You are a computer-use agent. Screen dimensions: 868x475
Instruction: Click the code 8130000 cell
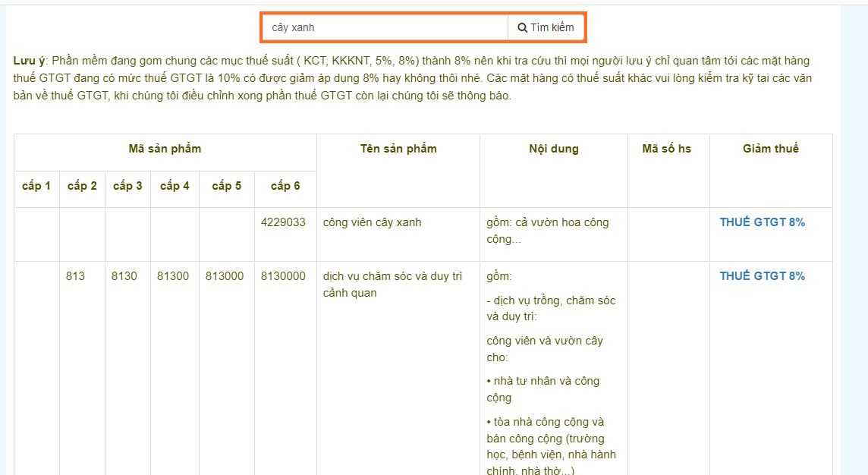283,276
